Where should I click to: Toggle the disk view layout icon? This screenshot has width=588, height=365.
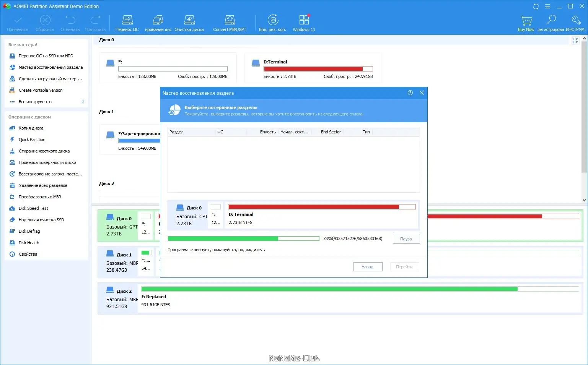pos(575,40)
